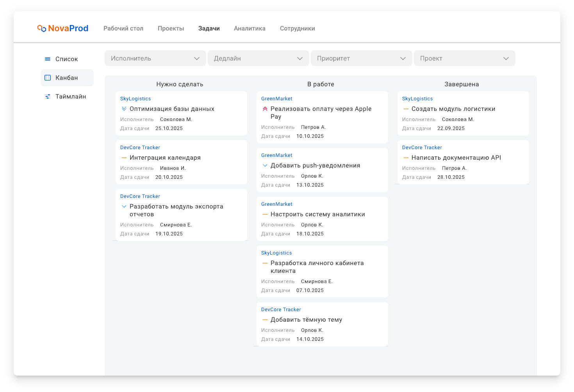Click assignee Петров А. on Apple Pay card
This screenshot has height=392, width=574.
point(314,127)
